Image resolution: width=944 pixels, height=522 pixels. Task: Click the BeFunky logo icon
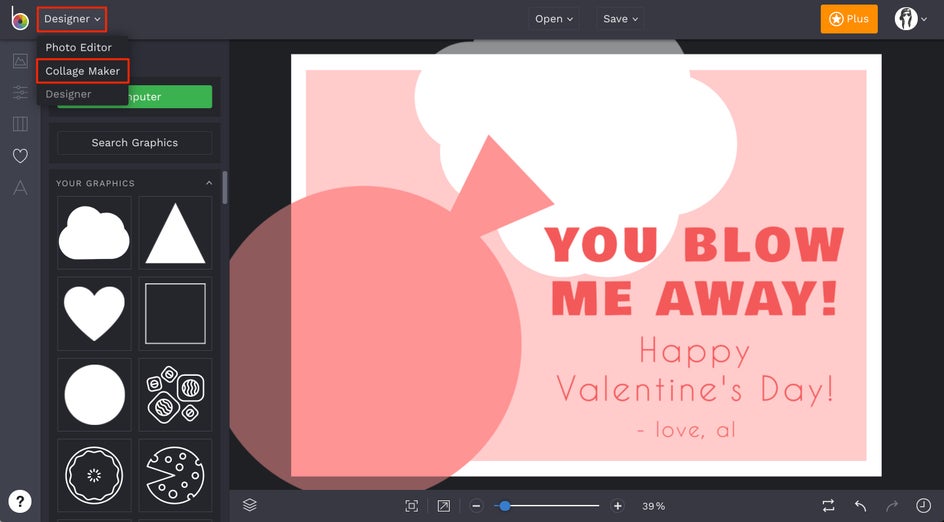tap(19, 19)
